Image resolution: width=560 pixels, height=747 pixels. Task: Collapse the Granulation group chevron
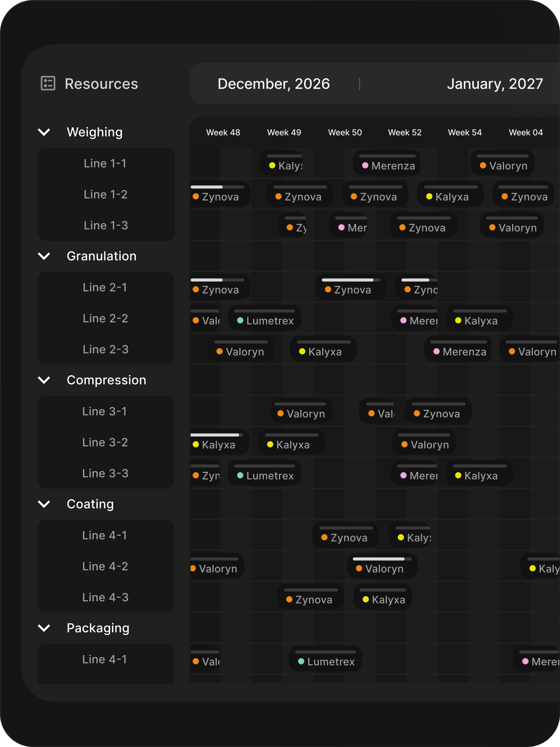coord(44,256)
